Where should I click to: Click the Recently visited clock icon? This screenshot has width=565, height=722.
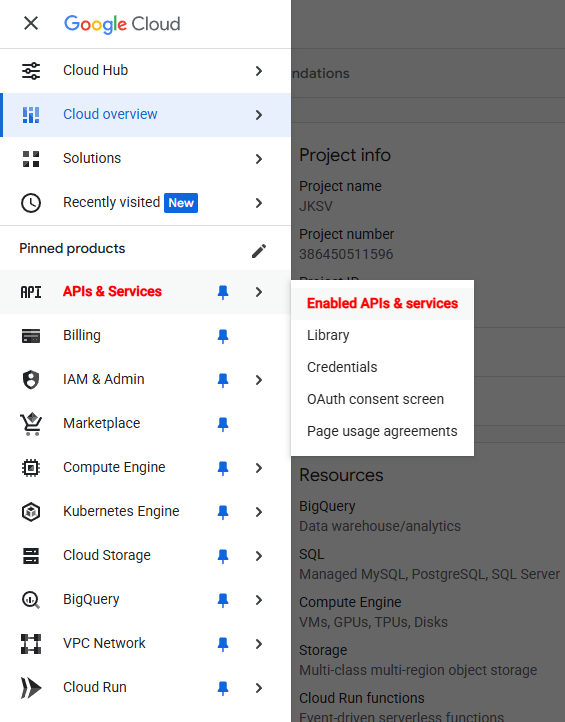pos(31,203)
